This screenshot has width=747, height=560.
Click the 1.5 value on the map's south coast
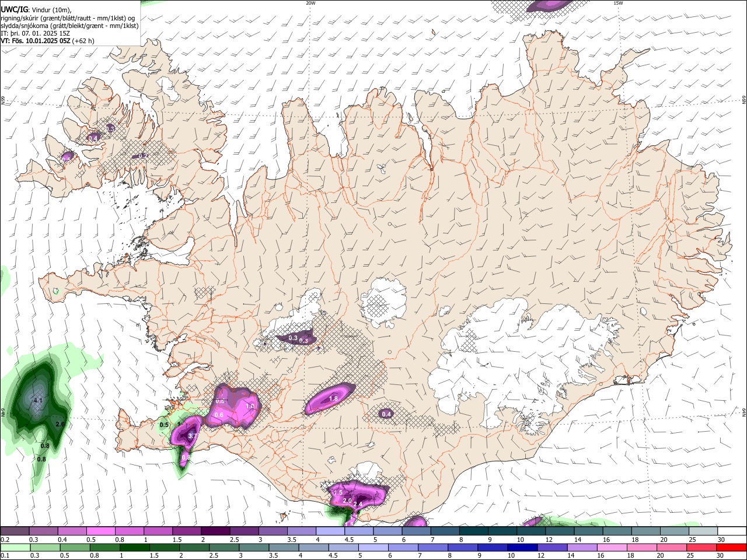click(x=338, y=493)
